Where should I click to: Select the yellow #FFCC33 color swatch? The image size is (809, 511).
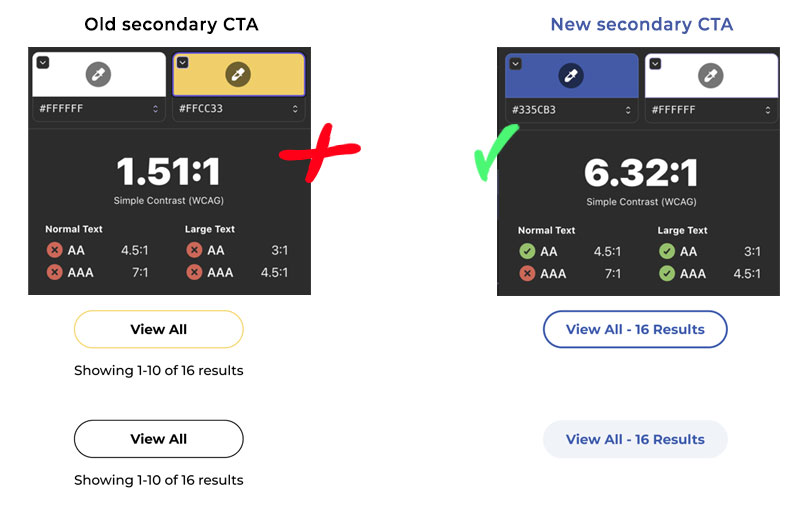click(238, 74)
